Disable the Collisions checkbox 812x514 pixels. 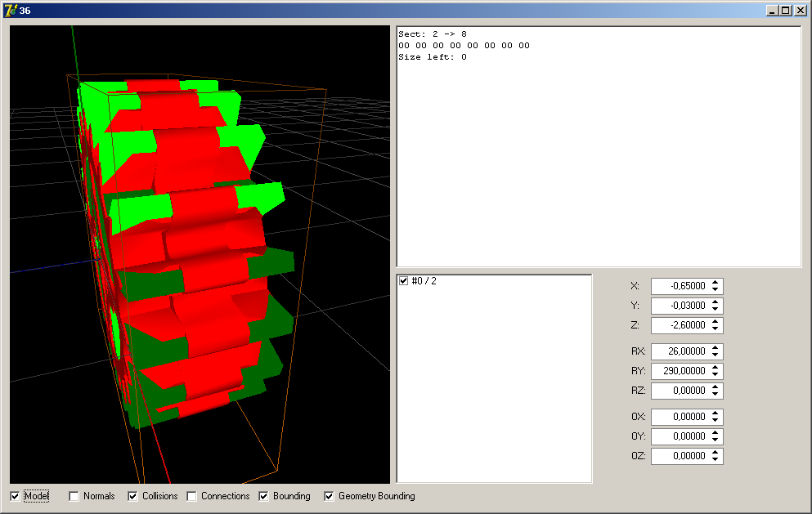(x=133, y=496)
